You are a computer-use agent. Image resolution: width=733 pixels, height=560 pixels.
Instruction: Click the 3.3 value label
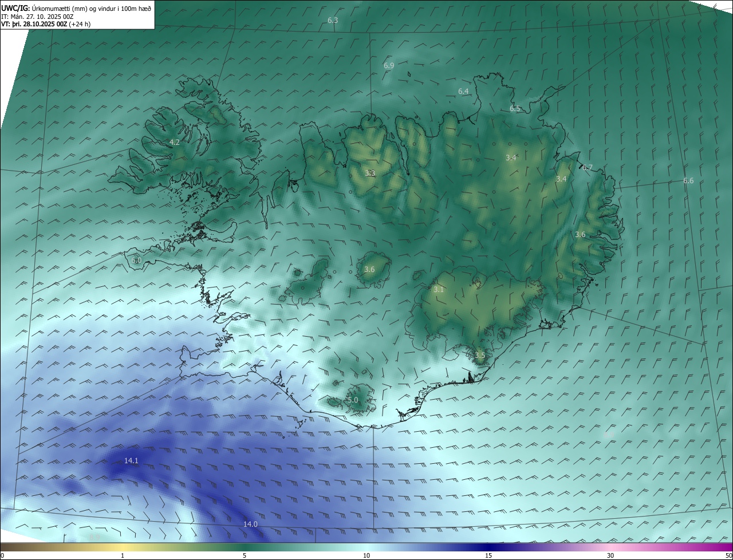pos(370,172)
